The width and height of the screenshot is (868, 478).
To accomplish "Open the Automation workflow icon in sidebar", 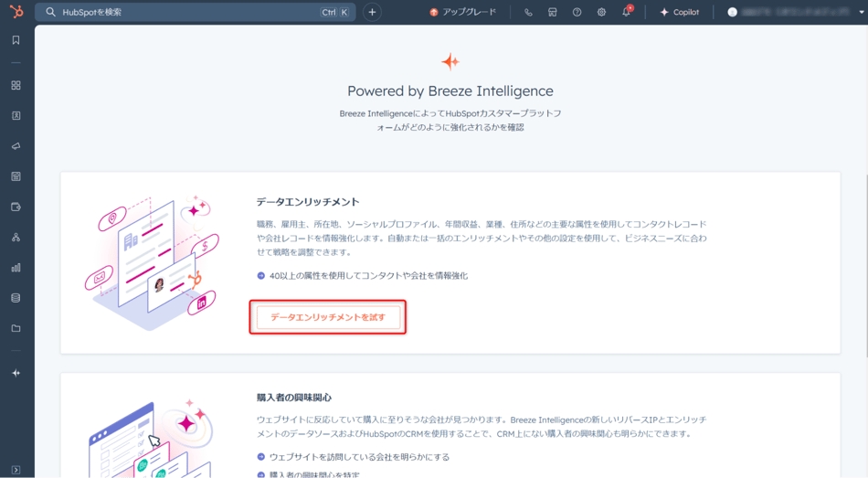I will 16,237.
